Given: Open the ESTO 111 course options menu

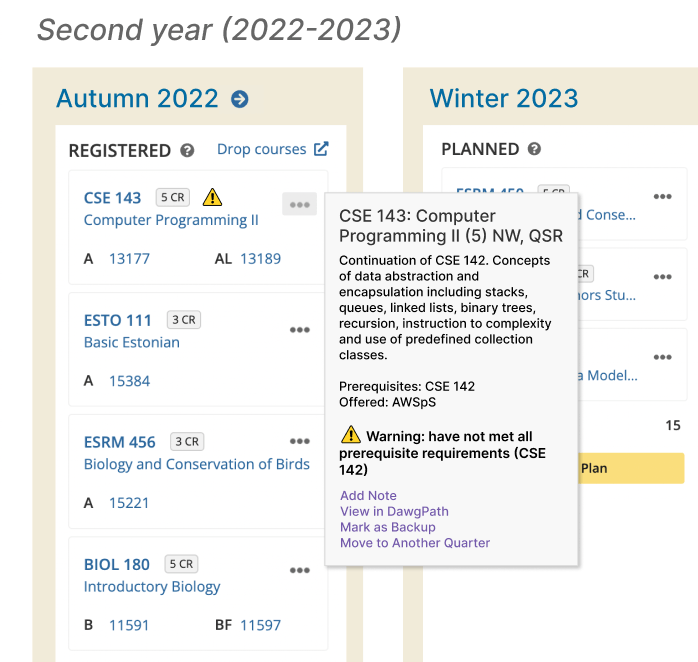Looking at the screenshot, I should coord(299,330).
